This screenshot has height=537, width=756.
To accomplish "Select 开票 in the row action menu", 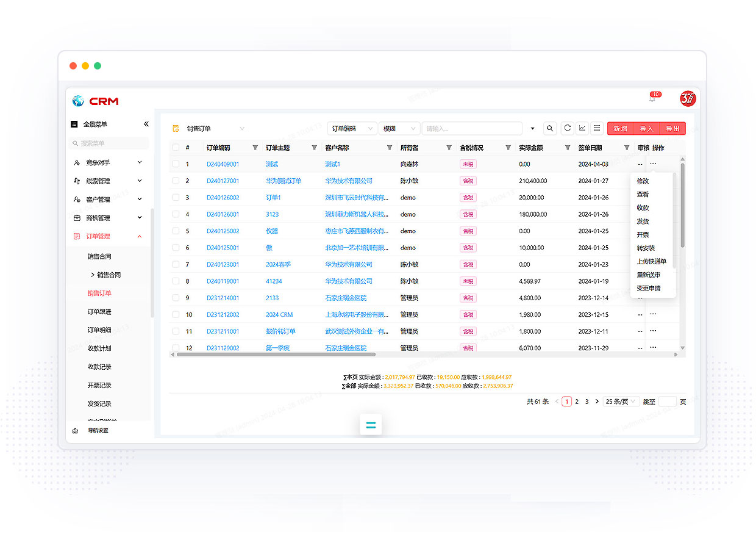I will click(x=643, y=235).
